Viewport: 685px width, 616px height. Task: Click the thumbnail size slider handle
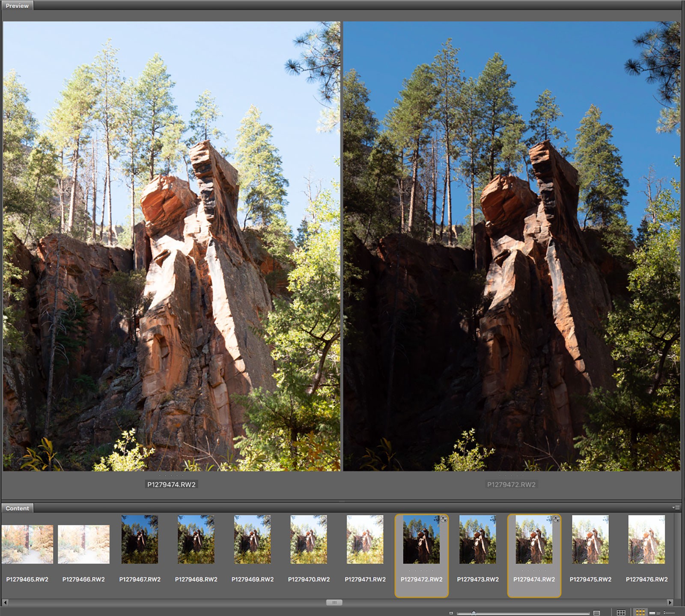point(474,613)
